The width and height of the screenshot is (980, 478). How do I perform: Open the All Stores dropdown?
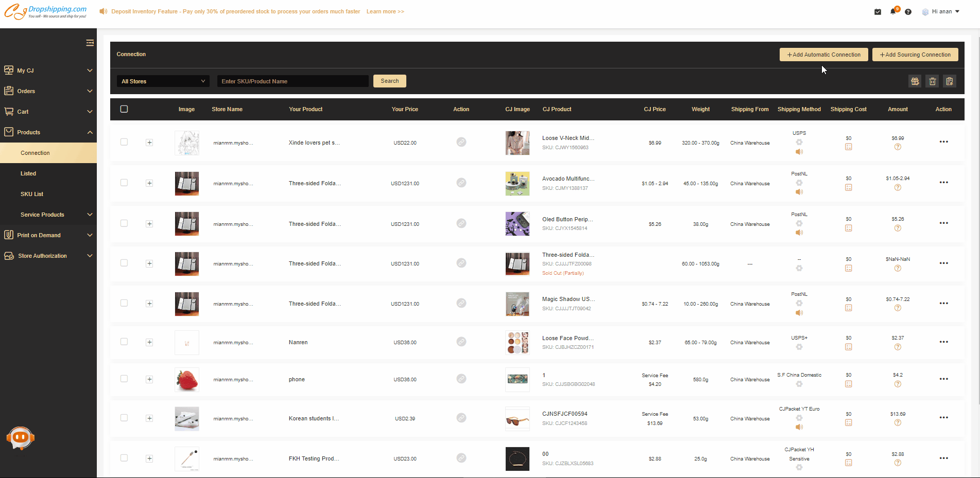click(163, 81)
